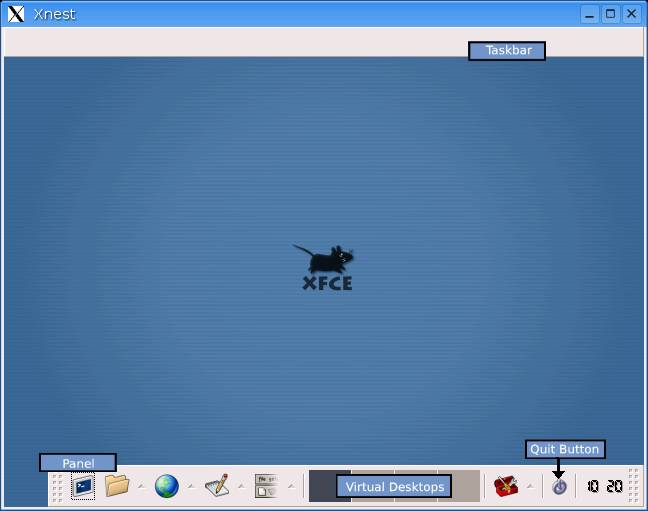Open the text editor notepad icon
The width and height of the screenshot is (648, 511).
(x=217, y=485)
